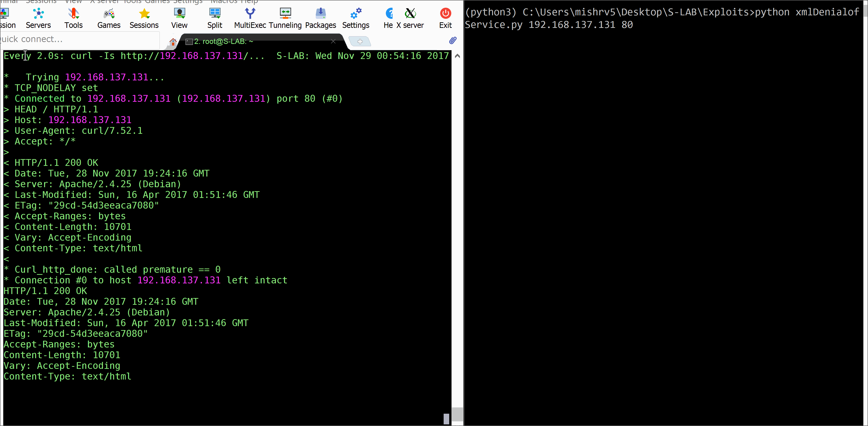The width and height of the screenshot is (868, 426).
Task: Click the terminal scrollbar up arrow
Action: point(457,56)
